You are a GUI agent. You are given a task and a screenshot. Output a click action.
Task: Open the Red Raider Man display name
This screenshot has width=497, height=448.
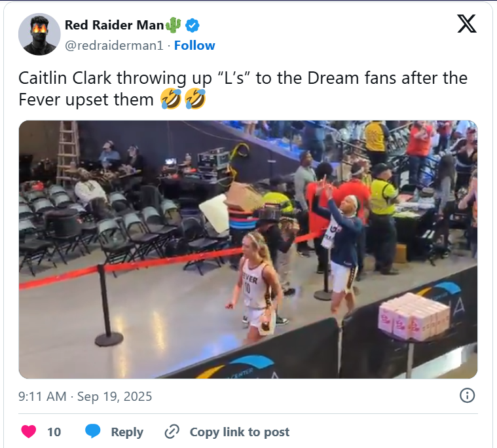114,25
